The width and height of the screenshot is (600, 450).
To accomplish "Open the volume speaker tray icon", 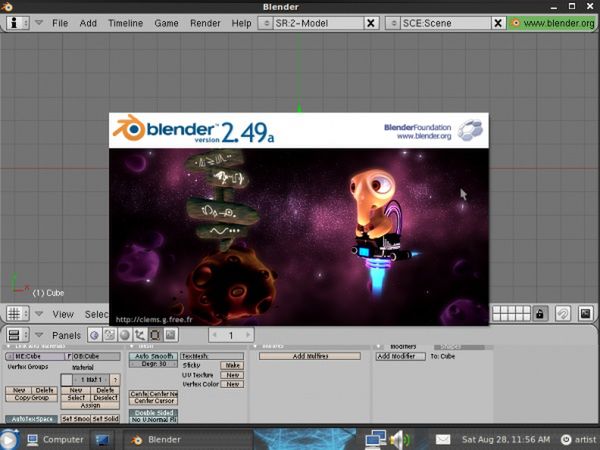I will click(x=400, y=439).
